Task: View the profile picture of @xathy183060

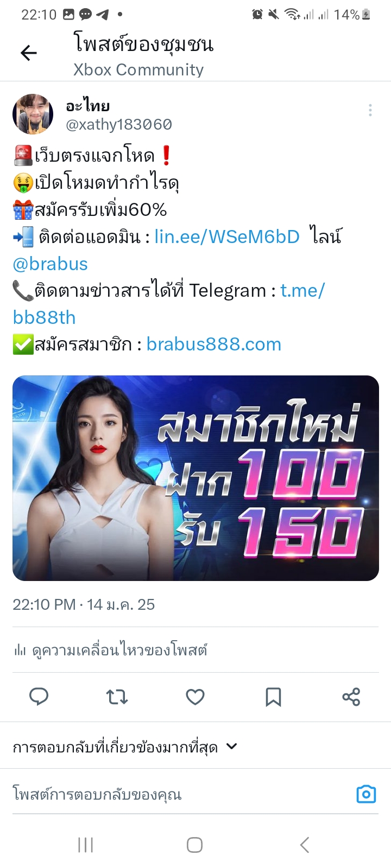Action: [x=33, y=114]
